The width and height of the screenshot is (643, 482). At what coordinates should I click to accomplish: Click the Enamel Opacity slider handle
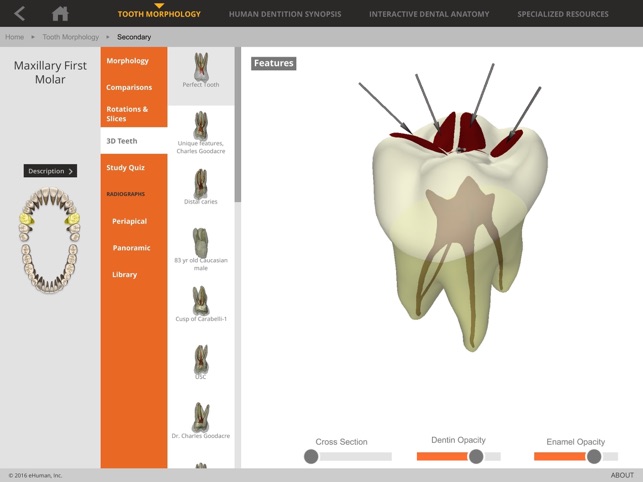click(x=594, y=456)
